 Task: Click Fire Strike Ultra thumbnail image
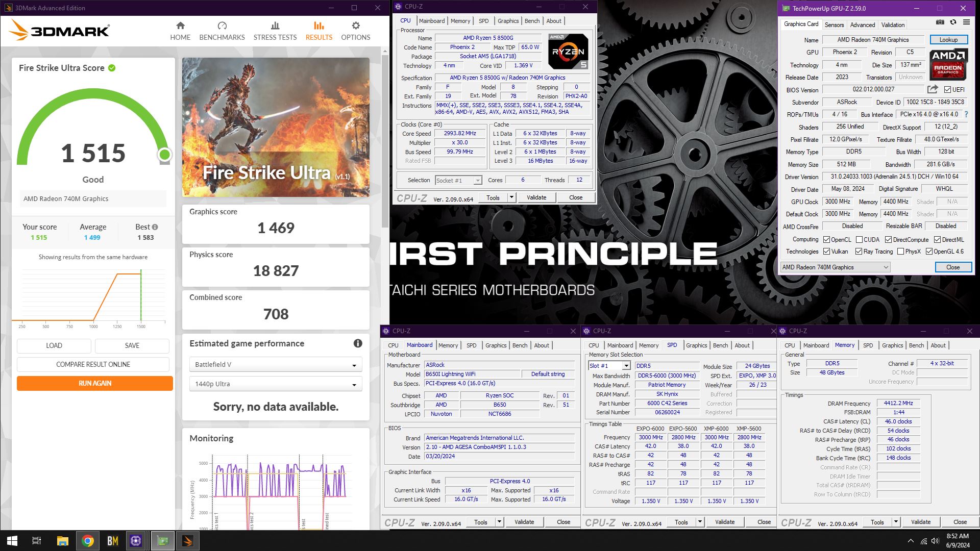(x=276, y=127)
